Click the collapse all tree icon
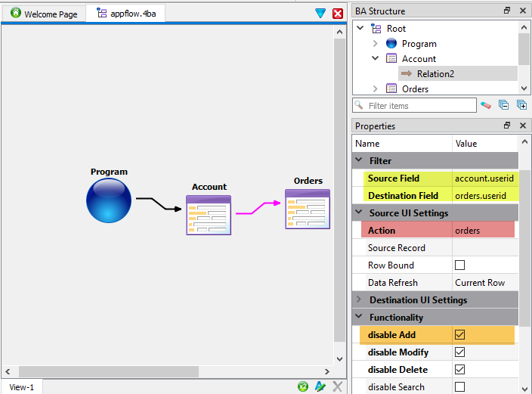This screenshot has height=394, width=532. point(504,105)
